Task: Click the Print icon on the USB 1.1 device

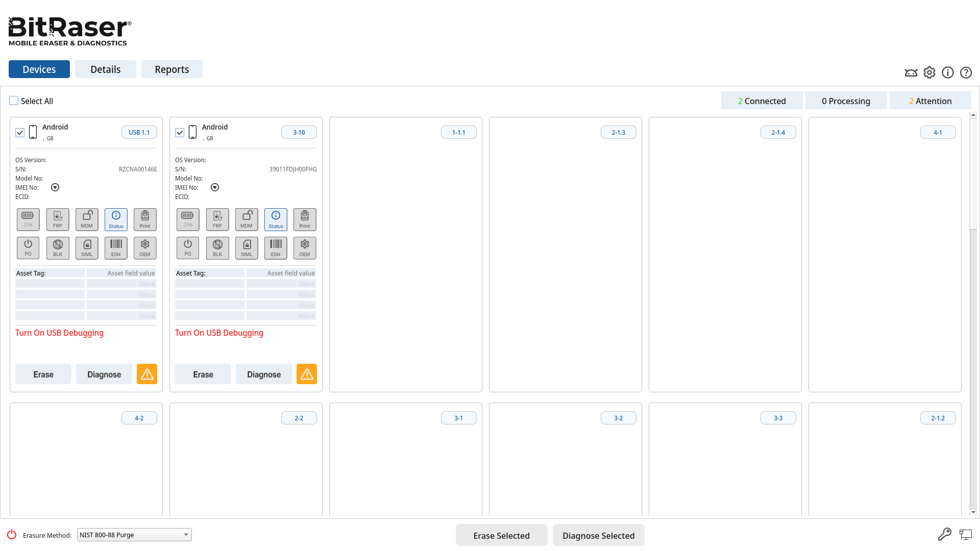Action: coord(145,219)
